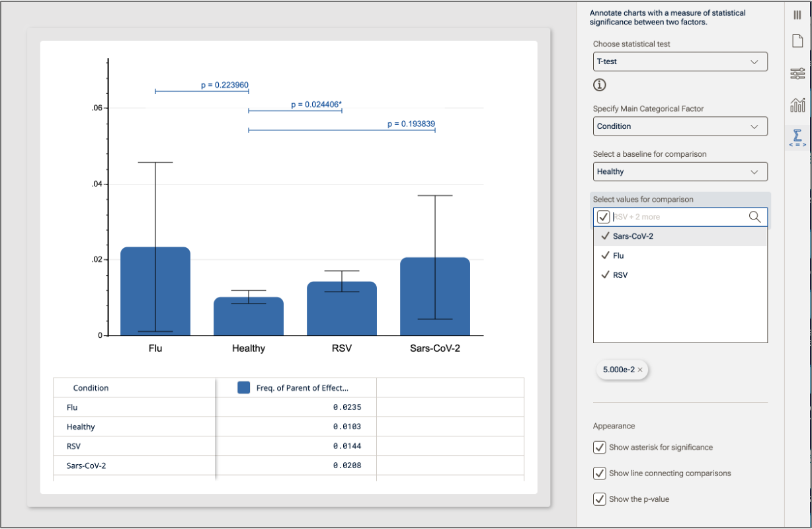Click the three vertical bars sidebar icon
Screen dimensions: 812x529
pos(797,15)
